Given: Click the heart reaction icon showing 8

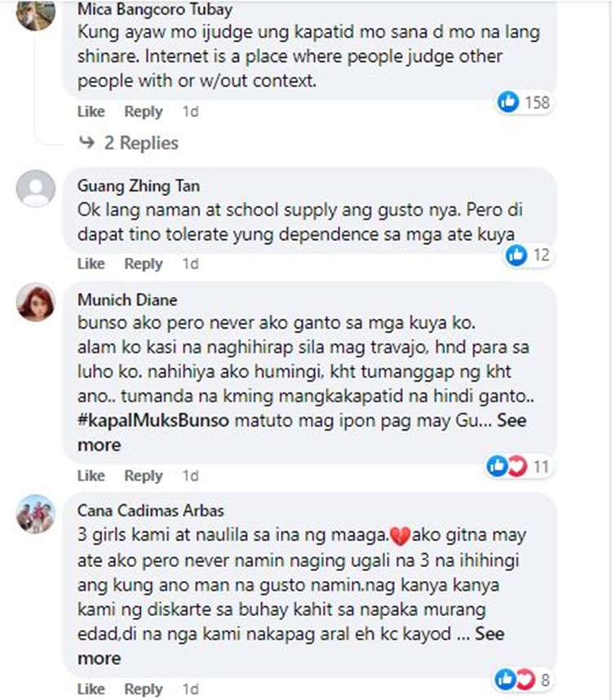Looking at the screenshot, I should 526,680.
